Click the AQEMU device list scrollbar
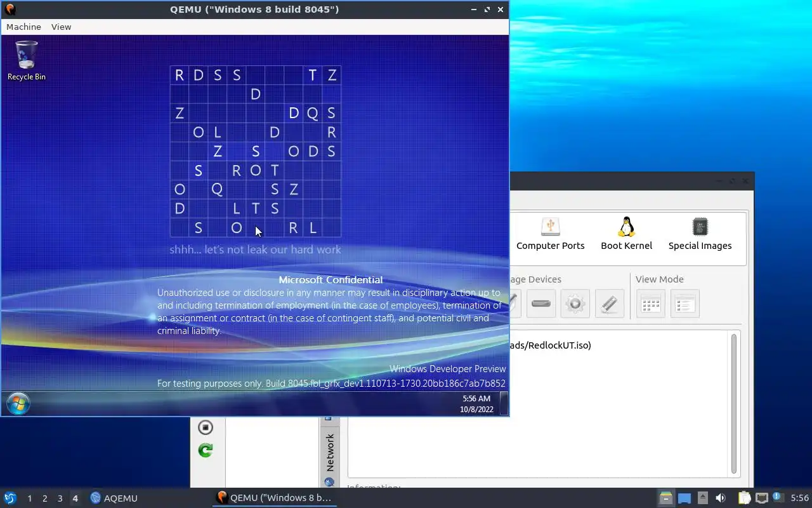 735,404
